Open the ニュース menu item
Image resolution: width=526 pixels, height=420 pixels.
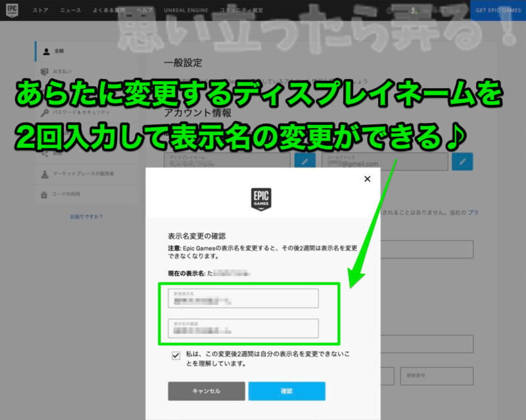point(70,11)
